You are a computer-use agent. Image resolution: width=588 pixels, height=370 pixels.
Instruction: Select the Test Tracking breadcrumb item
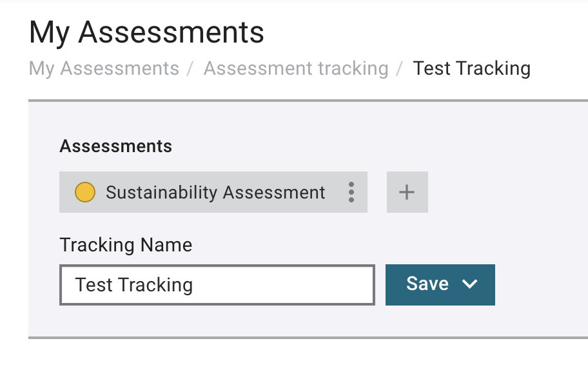(471, 68)
